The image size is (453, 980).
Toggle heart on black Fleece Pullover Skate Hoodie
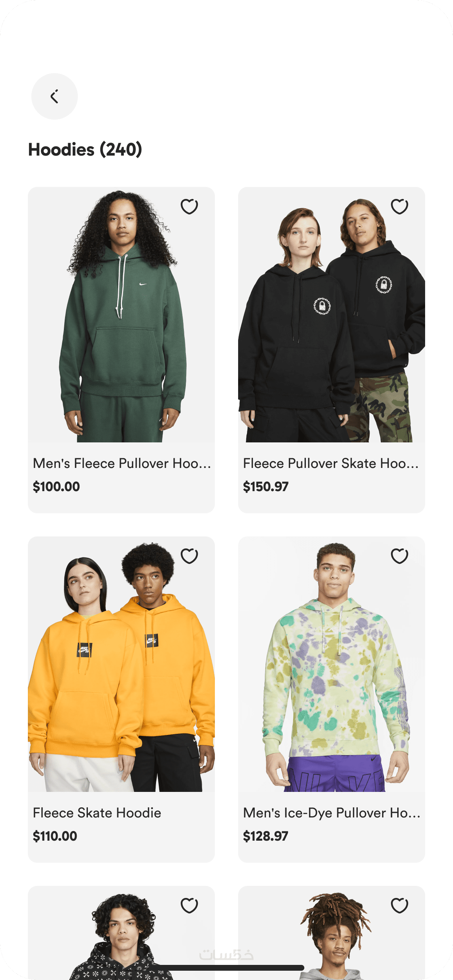pyautogui.click(x=400, y=206)
